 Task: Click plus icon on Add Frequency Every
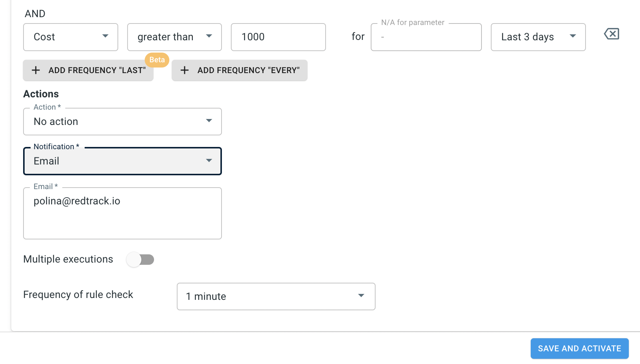(185, 70)
